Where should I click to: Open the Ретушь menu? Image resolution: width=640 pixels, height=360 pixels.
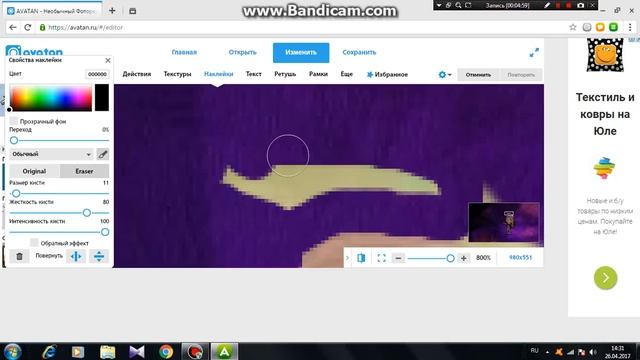[285, 74]
